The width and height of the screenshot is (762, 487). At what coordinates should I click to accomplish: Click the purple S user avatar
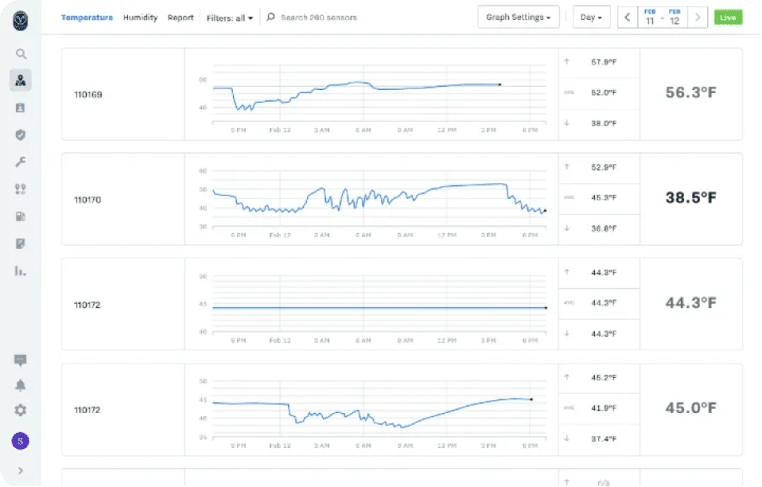tap(20, 441)
